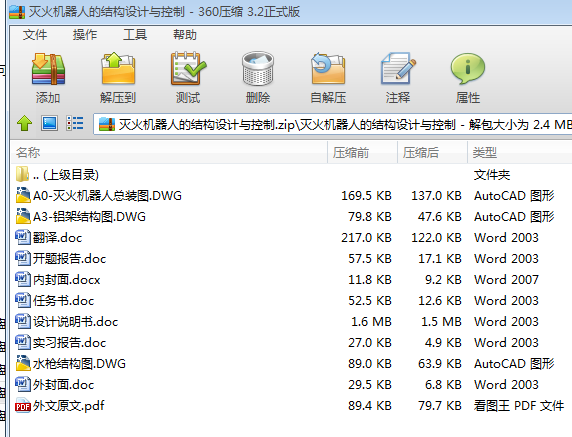Click the 解压到 (Extract to) icon
The image size is (572, 437).
point(118,68)
